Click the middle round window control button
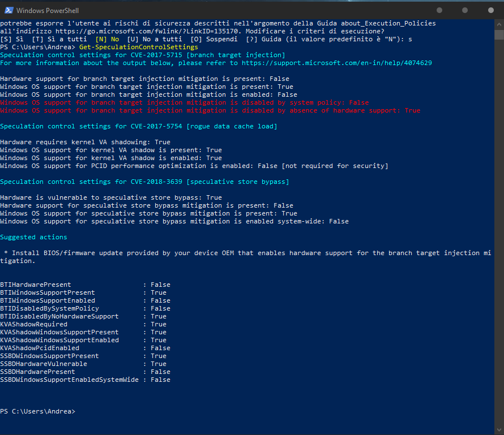Image resolution: width=504 pixels, height=435 pixels. point(465,10)
